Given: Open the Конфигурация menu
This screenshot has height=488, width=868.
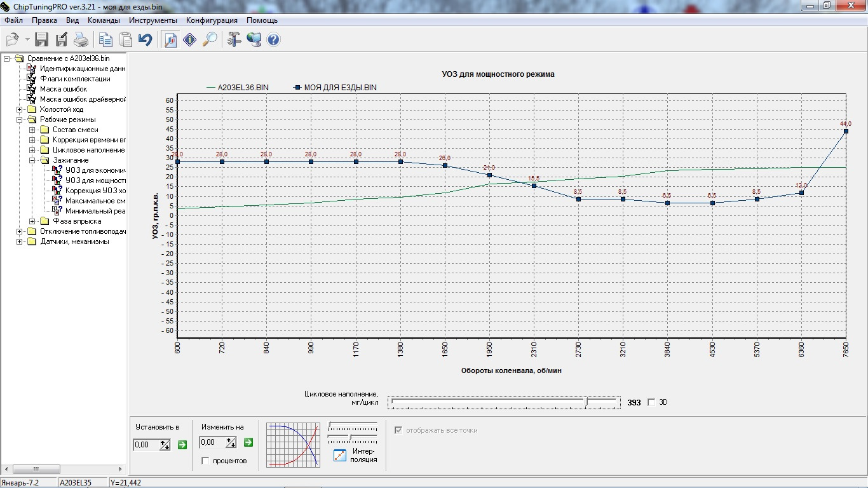Looking at the screenshot, I should tap(212, 20).
